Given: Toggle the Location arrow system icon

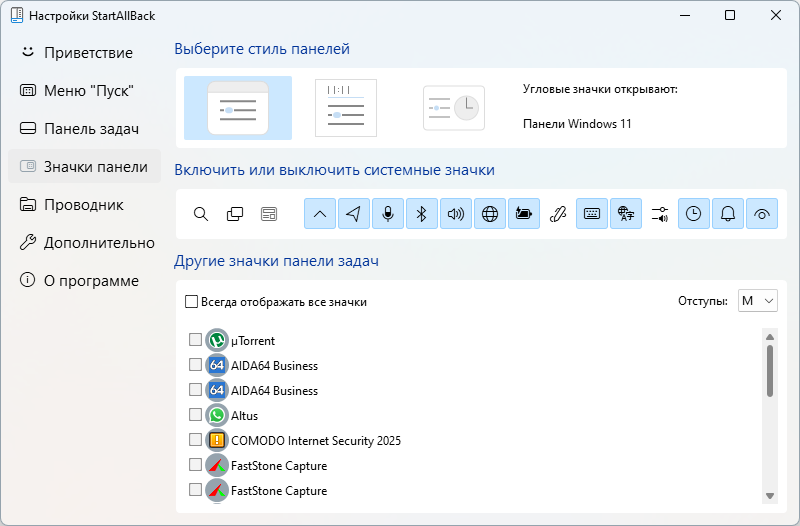Looking at the screenshot, I should tap(354, 214).
